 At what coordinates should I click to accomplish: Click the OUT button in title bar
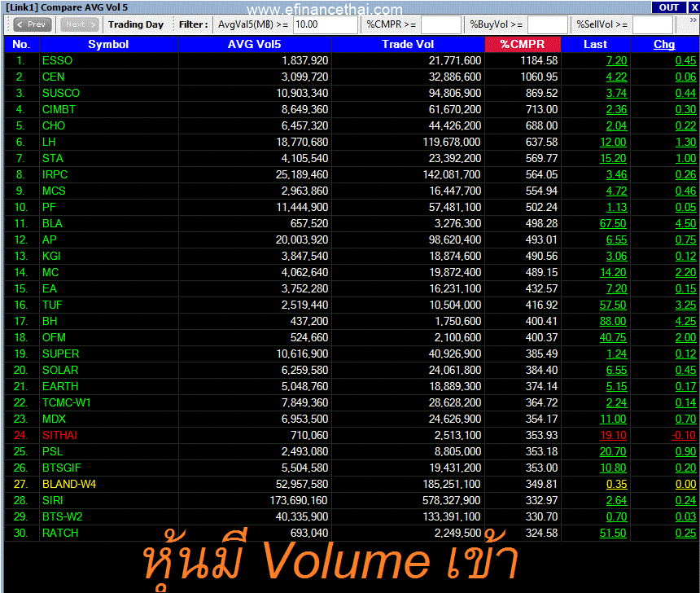click(669, 7)
